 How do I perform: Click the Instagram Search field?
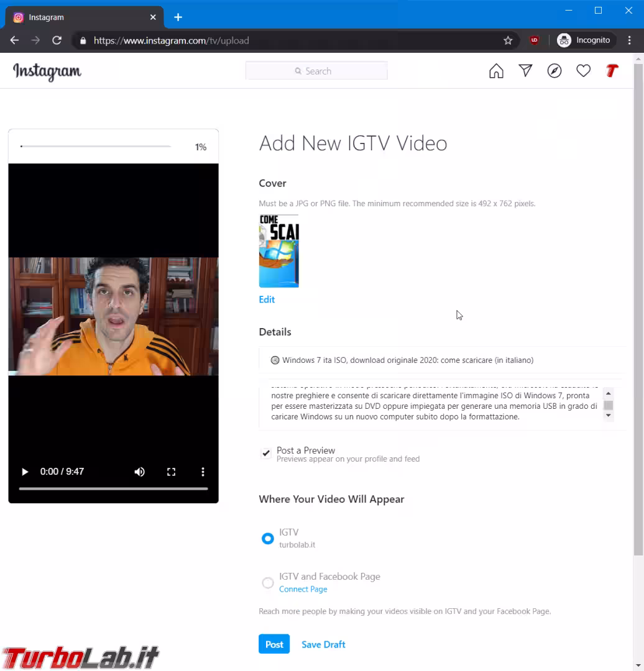[x=316, y=71]
